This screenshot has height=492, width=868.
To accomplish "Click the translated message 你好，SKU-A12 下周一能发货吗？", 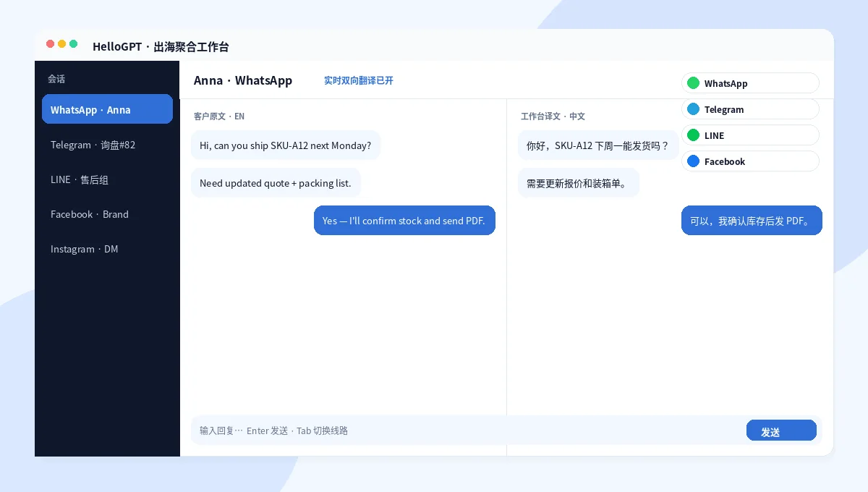I will [598, 145].
